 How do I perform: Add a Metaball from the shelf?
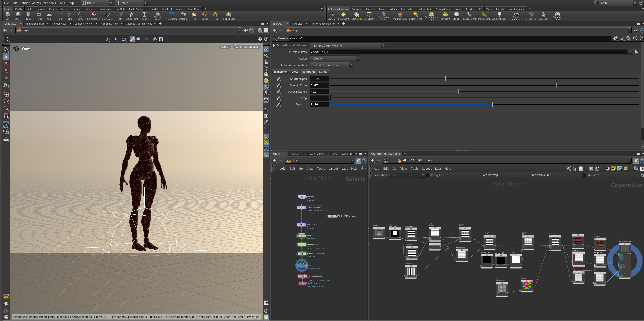tap(184, 16)
